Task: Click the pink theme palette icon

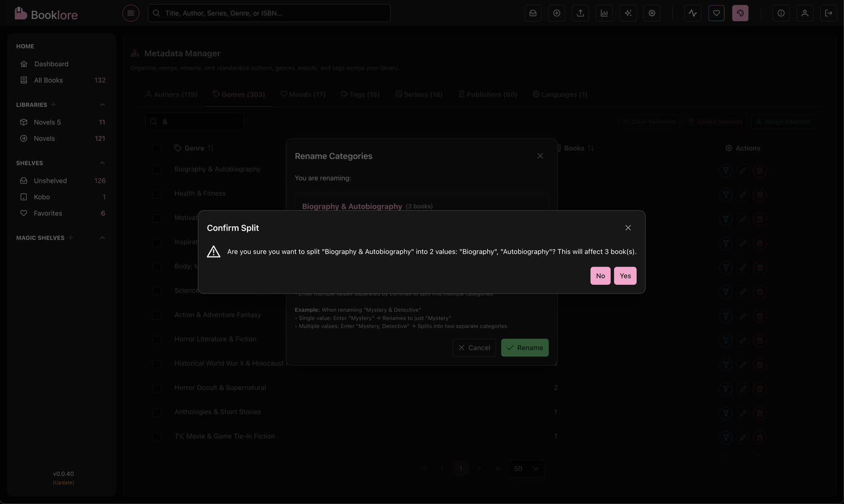Action: tap(740, 13)
